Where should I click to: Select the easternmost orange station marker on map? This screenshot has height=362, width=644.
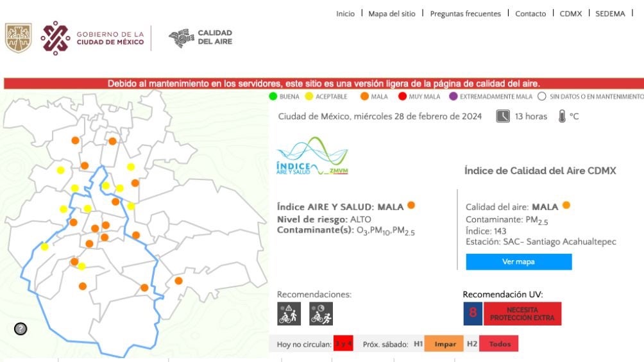point(178,281)
